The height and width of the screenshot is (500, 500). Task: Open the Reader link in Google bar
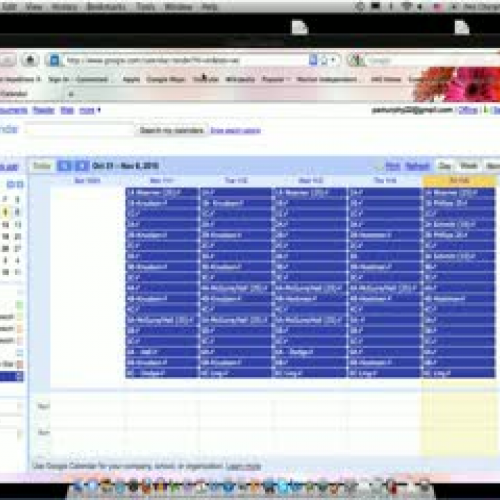(44, 110)
